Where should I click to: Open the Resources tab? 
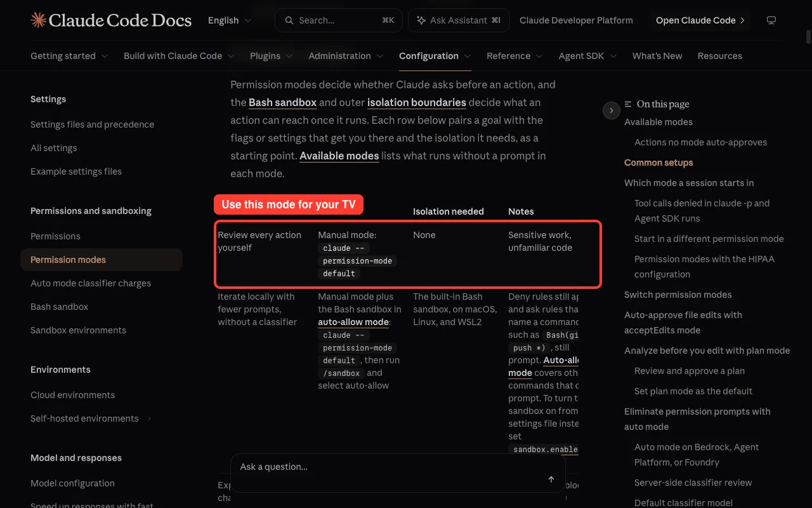(x=720, y=56)
